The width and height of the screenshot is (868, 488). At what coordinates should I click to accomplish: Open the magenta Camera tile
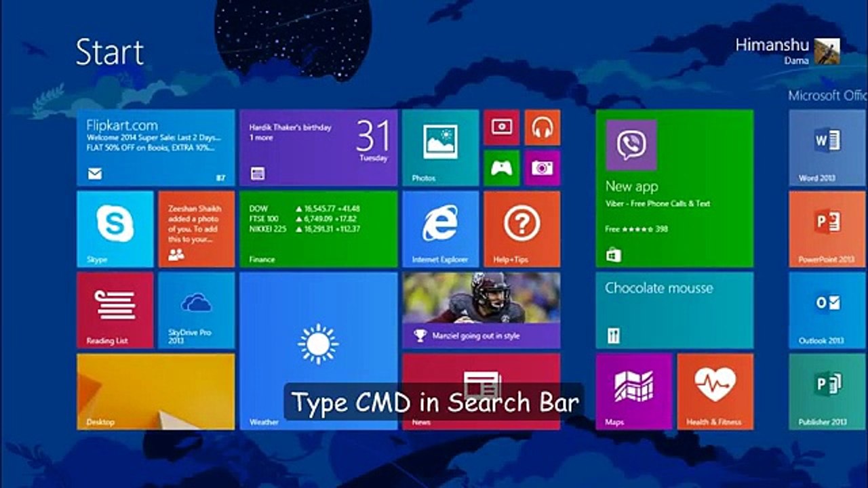pyautogui.click(x=542, y=168)
